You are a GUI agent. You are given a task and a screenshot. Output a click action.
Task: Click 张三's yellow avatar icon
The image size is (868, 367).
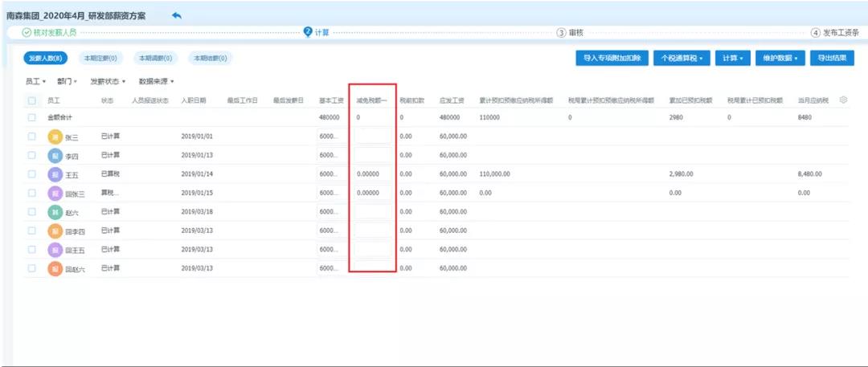pos(55,137)
